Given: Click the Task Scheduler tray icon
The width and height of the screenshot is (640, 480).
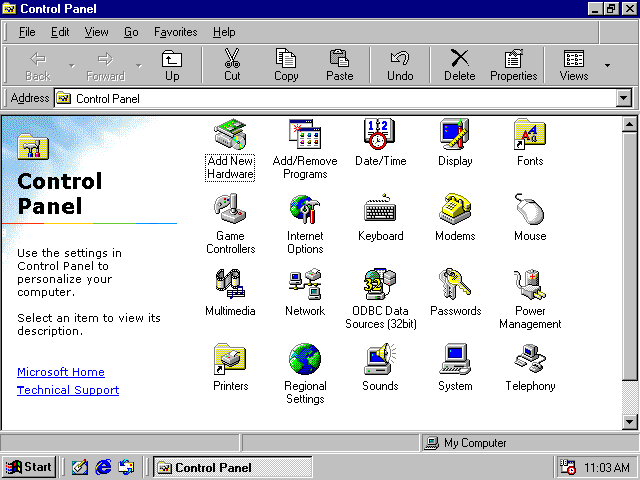Looking at the screenshot, I should [x=567, y=467].
